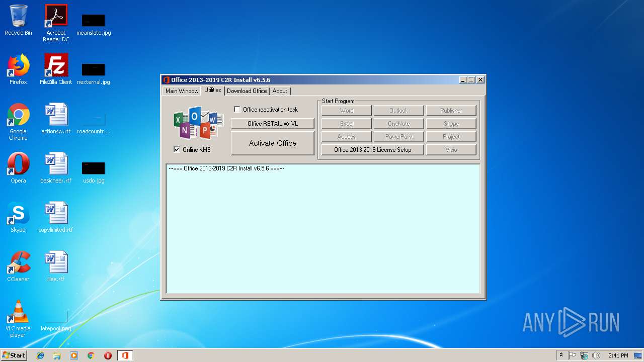Select nexternal.jpg desktop file

point(94,74)
